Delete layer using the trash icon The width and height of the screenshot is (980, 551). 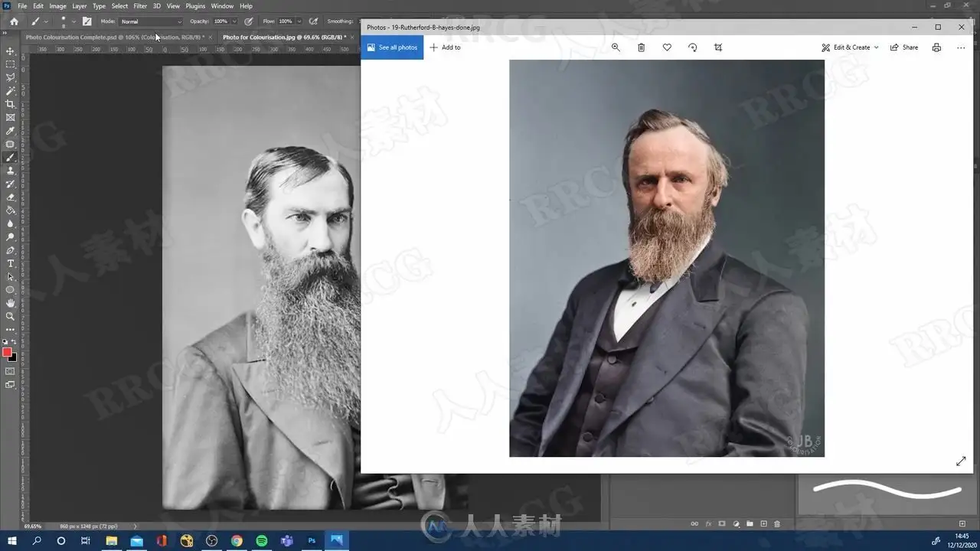777,524
